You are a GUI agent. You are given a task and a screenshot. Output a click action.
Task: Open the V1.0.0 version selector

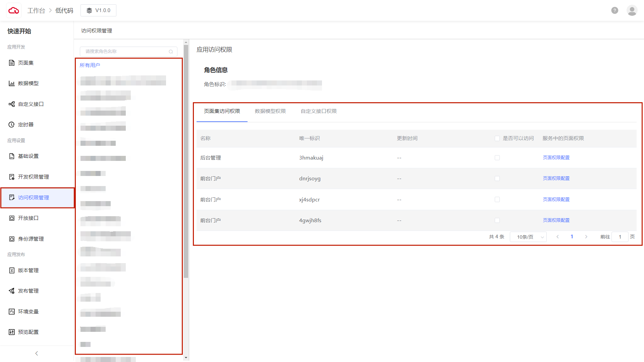click(x=98, y=10)
